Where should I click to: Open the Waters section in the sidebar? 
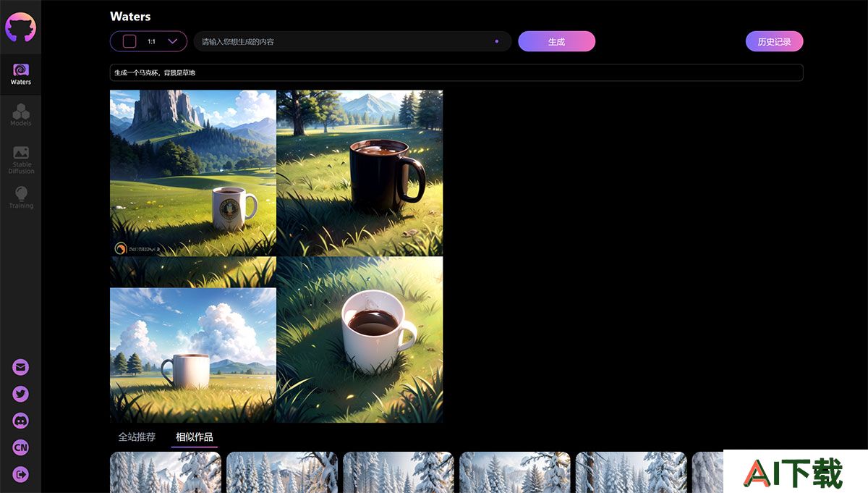pyautogui.click(x=20, y=74)
